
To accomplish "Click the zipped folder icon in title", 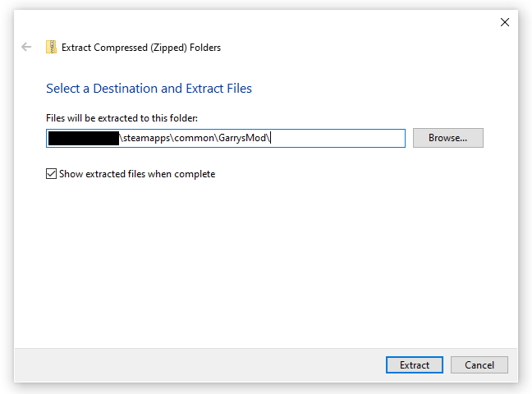I will point(51,48).
